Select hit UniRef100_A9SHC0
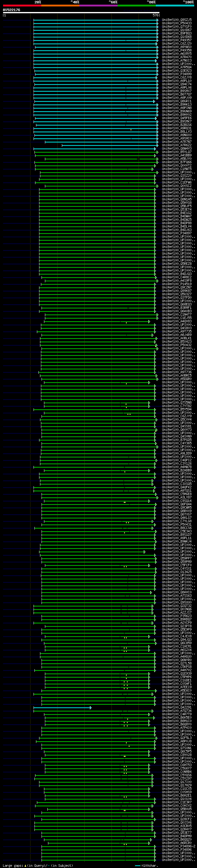This screenshot has height=868, width=197. coord(177,138)
